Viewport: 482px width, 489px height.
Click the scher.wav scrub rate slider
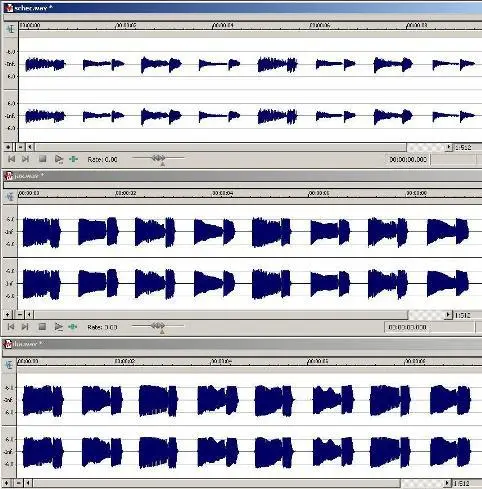[158, 159]
